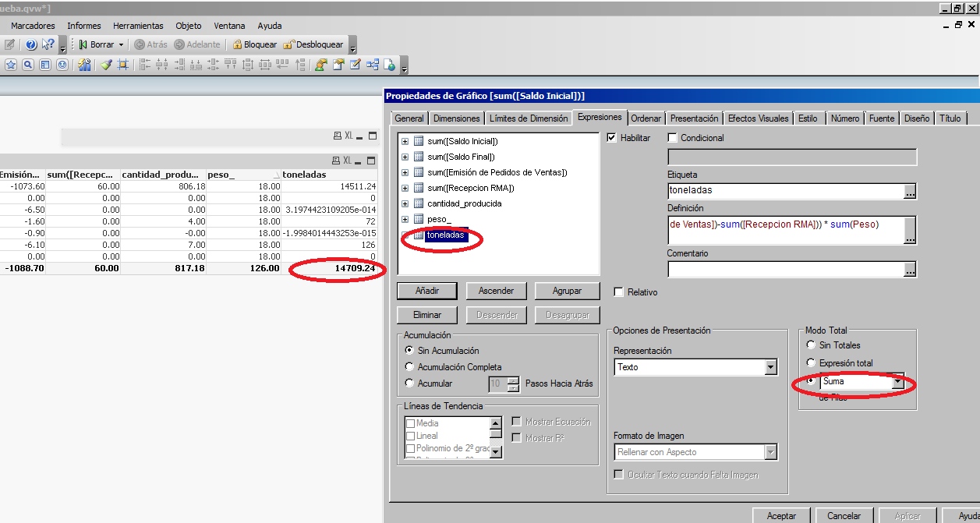Open the Herramientas menu
Screen dimensions: 980x523
point(138,26)
